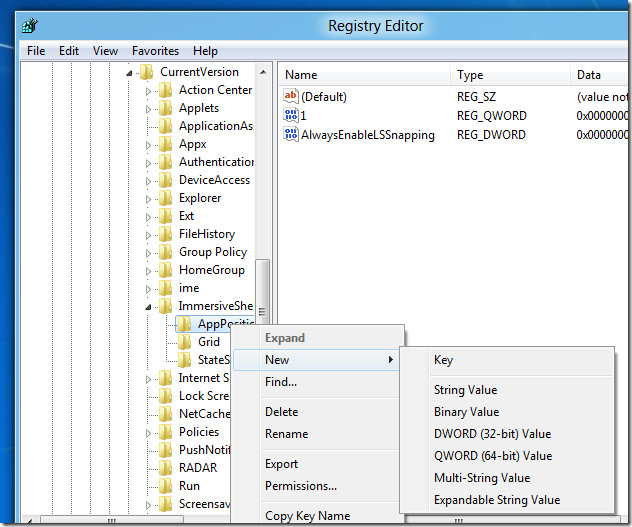Click the DeviceAccess folder icon

pos(165,180)
